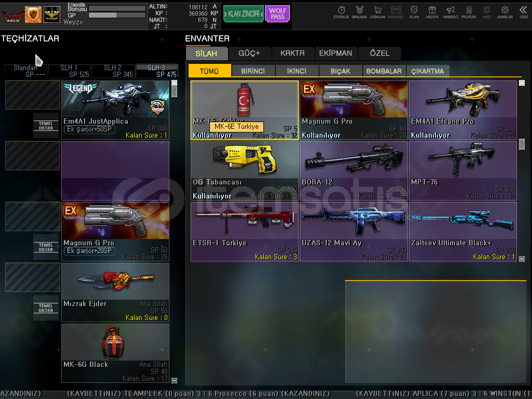Click the military rank insignia icon
532x399 pixels.
pos(52,14)
